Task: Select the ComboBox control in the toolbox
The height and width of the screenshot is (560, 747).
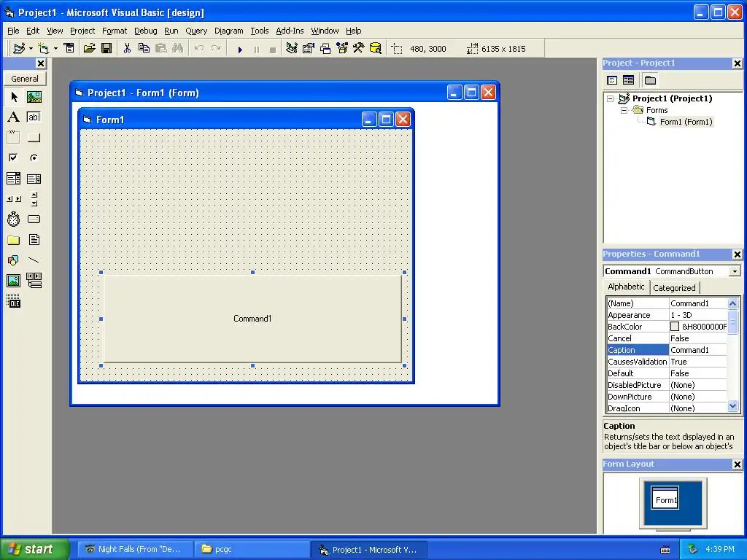Action: 14,179
